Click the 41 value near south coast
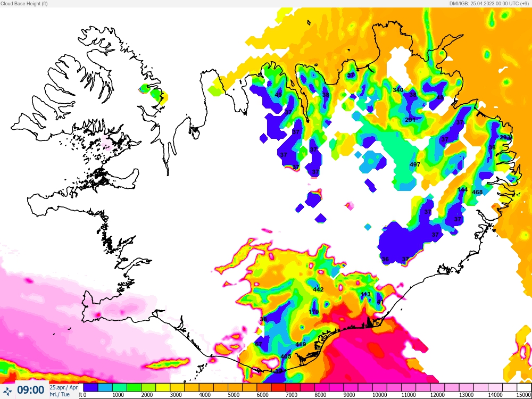Image resolution: width=532 pixels, height=399 pixels. coord(380,302)
